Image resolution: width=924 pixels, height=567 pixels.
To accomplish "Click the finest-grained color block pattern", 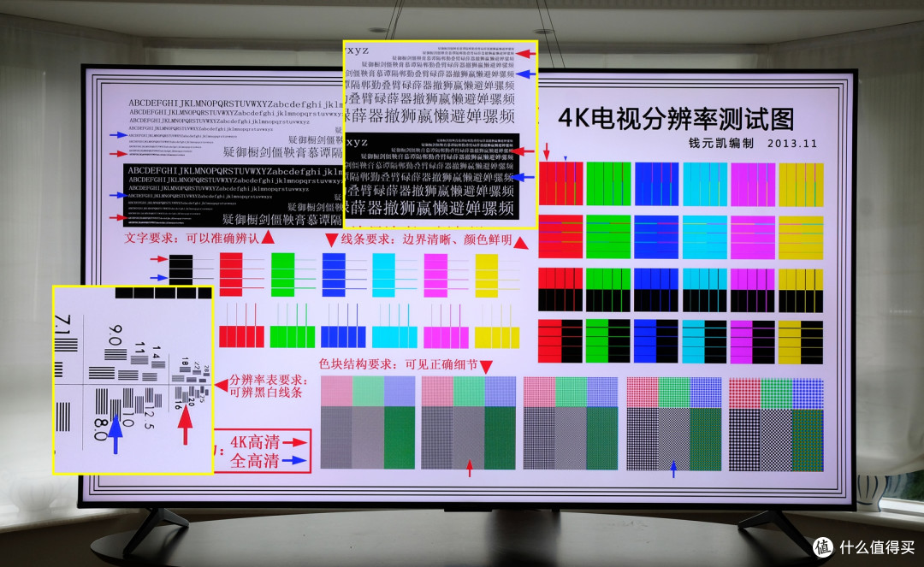I will (x=368, y=423).
